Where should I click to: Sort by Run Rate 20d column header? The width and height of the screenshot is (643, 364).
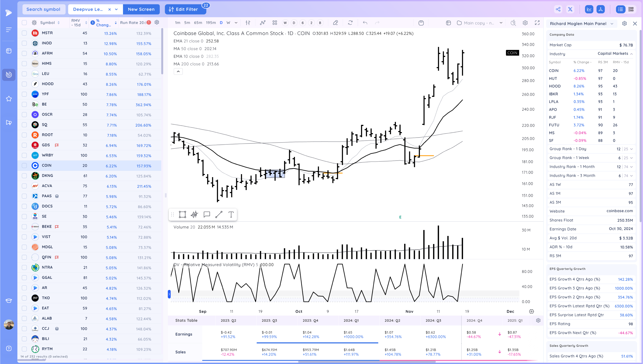tap(133, 22)
